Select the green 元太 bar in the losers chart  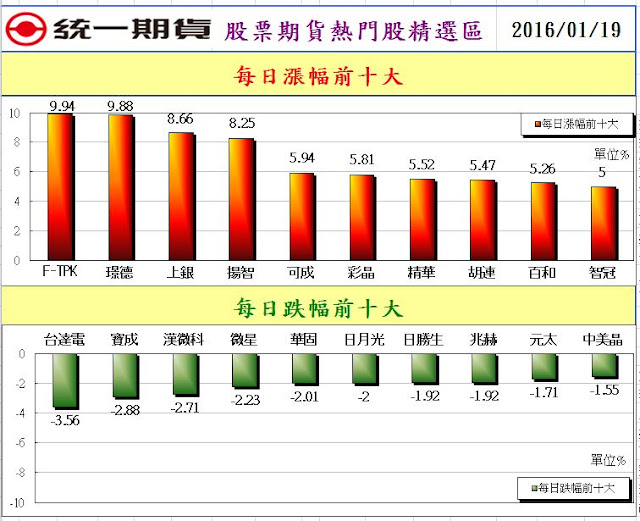coord(545,367)
